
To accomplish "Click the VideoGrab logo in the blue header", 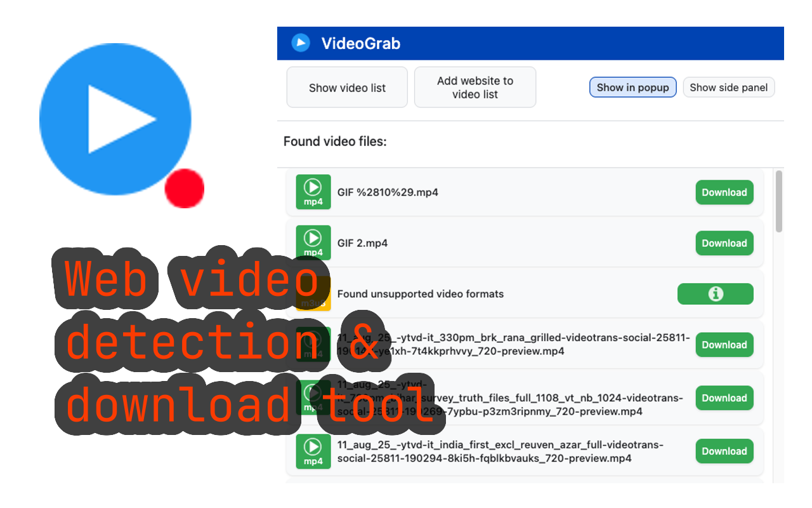I will click(301, 43).
